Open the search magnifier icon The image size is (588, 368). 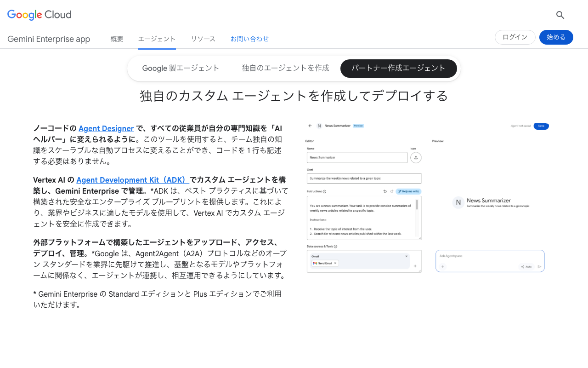[x=560, y=15]
